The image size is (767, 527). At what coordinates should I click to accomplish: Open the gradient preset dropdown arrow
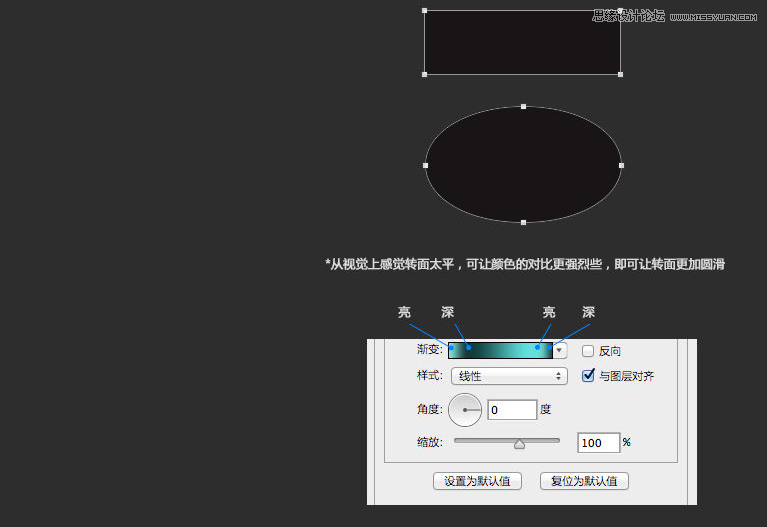point(560,350)
